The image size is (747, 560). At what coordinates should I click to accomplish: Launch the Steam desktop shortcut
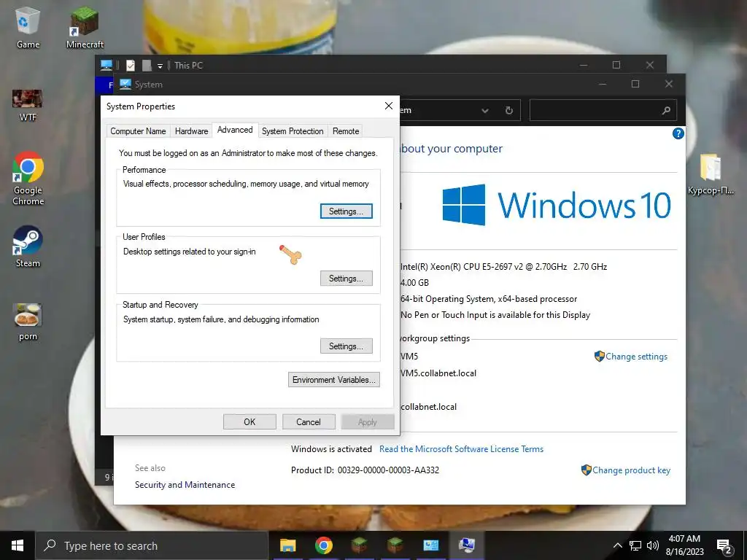click(28, 246)
